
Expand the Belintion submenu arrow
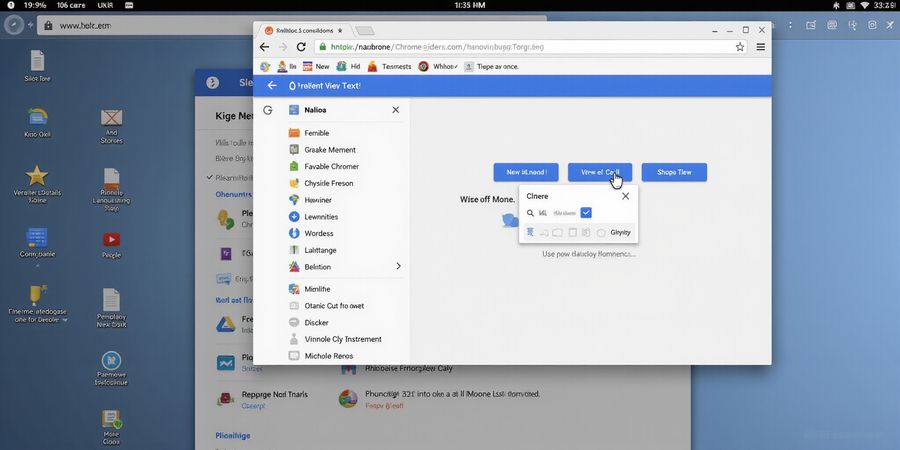pos(398,266)
